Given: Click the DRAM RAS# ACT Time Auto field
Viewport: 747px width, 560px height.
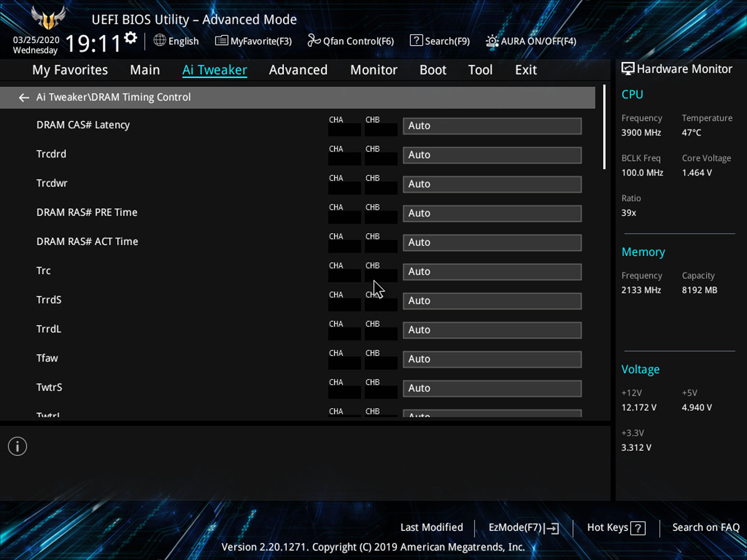Looking at the screenshot, I should [x=492, y=243].
